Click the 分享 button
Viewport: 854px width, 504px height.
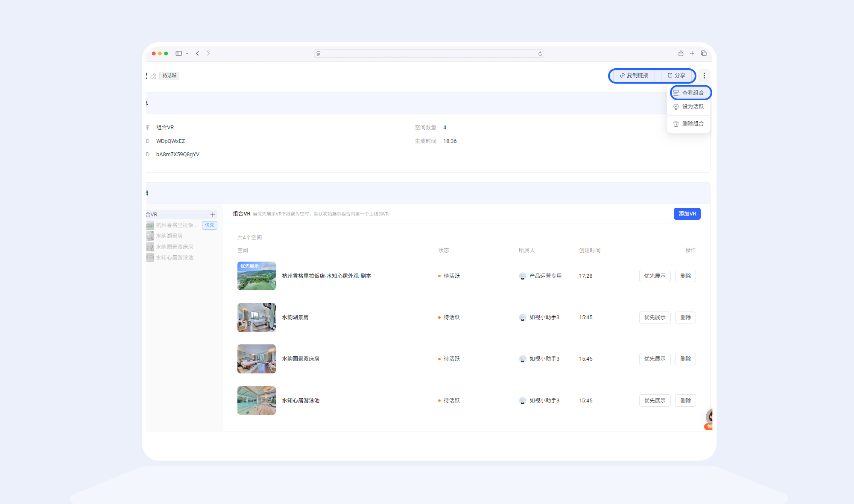point(676,76)
